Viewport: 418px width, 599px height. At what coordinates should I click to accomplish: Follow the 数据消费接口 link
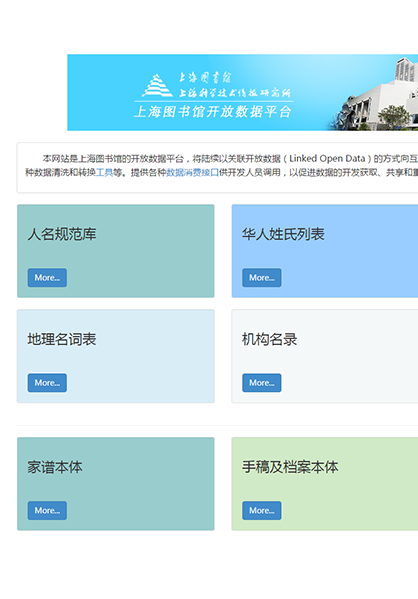point(193,173)
